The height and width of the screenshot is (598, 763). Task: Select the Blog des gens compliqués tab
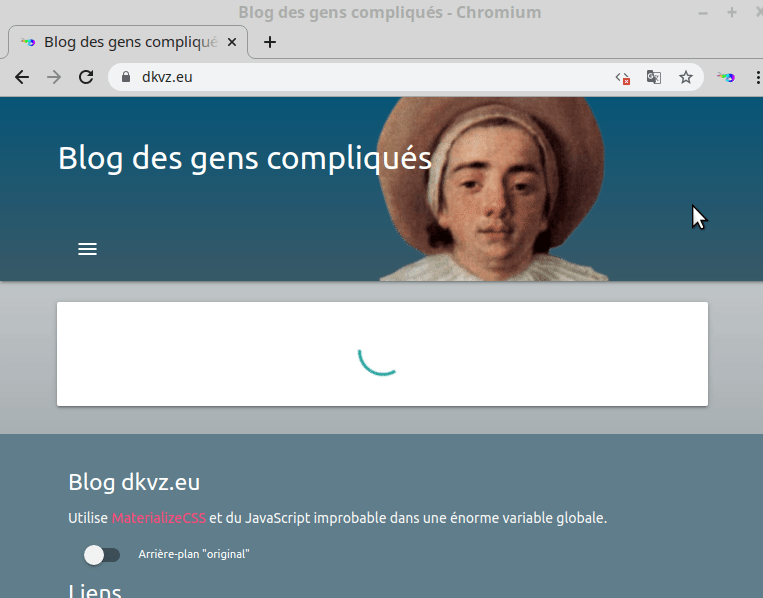[x=125, y=42]
